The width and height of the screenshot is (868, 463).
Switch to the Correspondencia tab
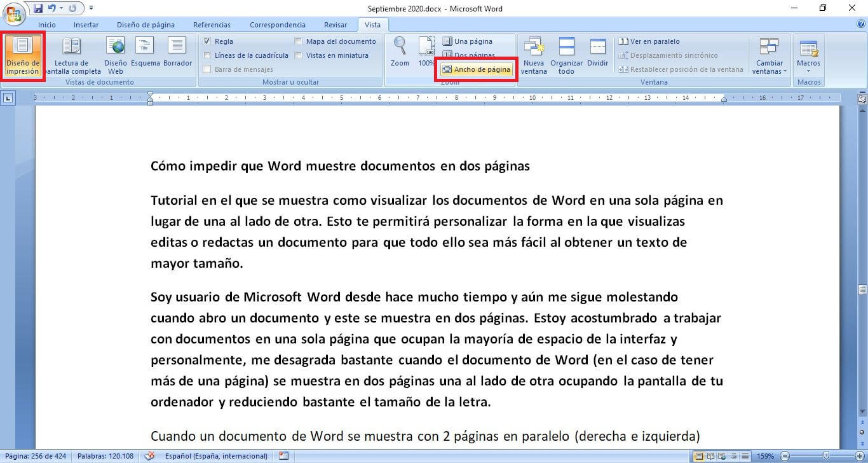[x=278, y=25]
